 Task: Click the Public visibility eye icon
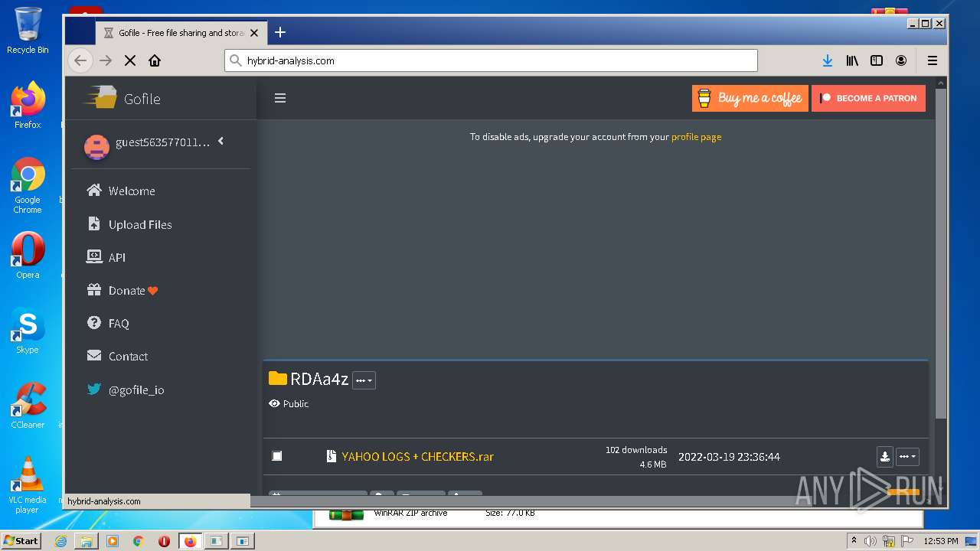(x=274, y=403)
